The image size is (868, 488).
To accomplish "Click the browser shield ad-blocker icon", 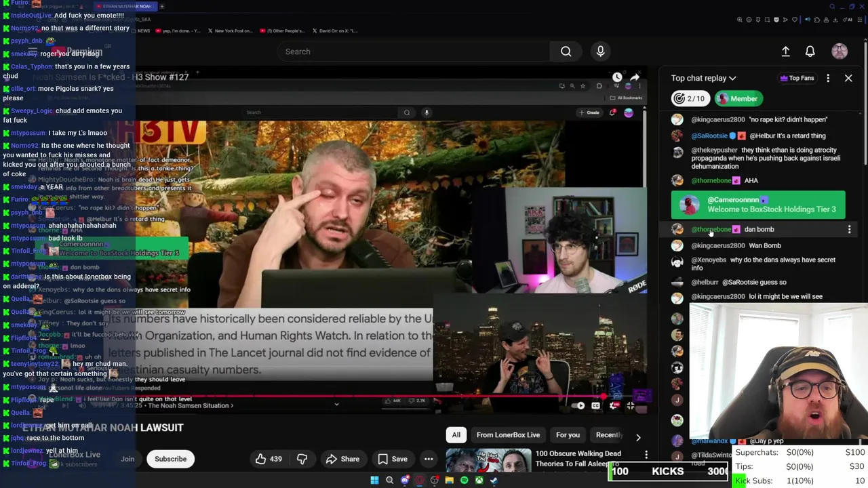I will pyautogui.click(x=776, y=20).
